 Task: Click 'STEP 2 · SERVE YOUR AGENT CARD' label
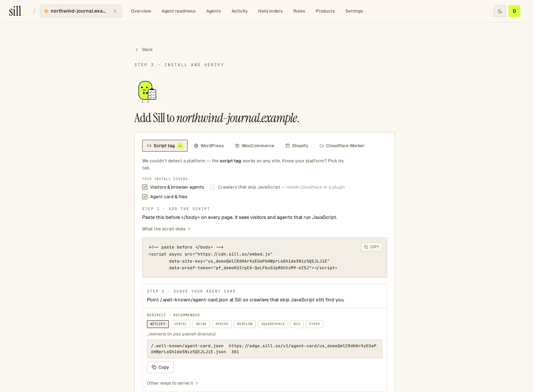[191, 291]
